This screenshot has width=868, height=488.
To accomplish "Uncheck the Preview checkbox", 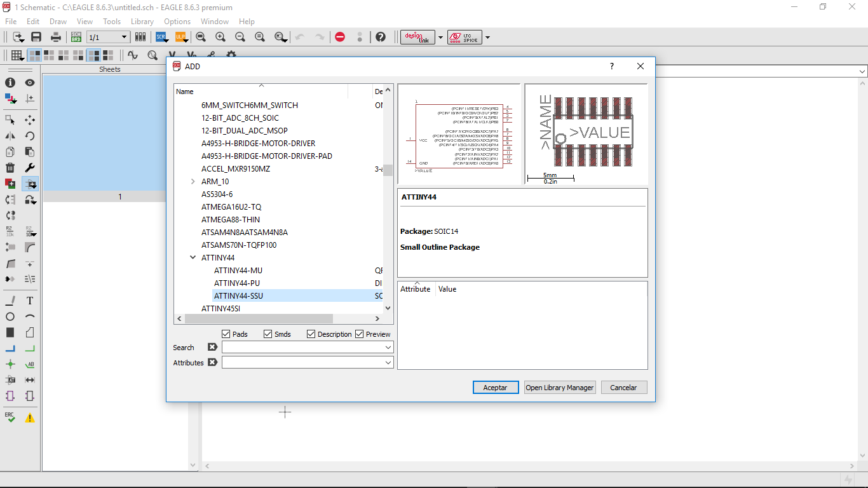I will click(x=359, y=334).
